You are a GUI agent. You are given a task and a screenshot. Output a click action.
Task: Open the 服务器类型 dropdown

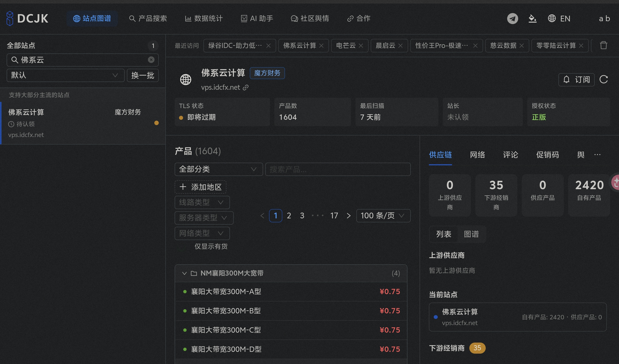(204, 218)
